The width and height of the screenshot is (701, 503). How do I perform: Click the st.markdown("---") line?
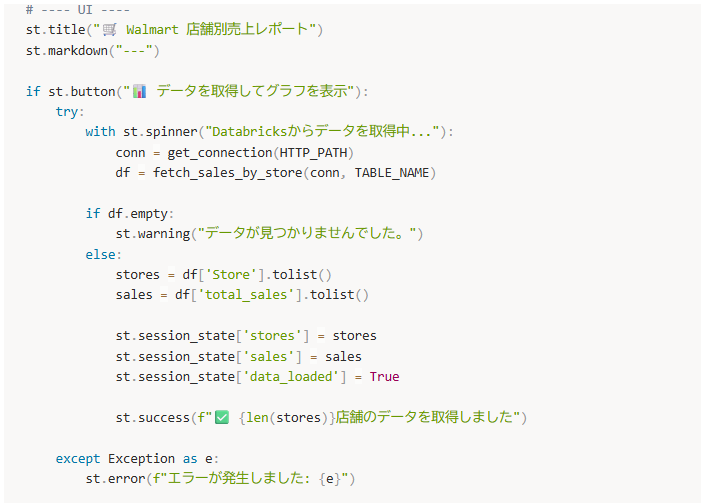click(x=93, y=51)
